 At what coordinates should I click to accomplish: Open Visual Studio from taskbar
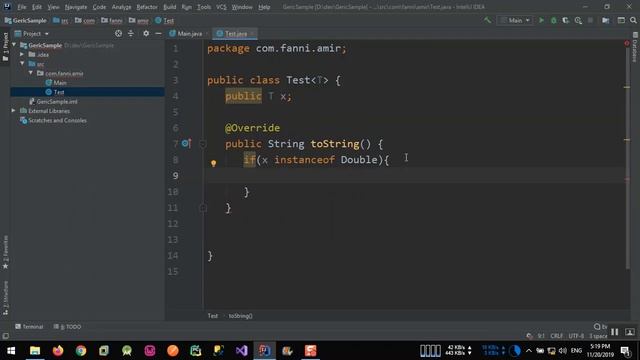coord(241,351)
